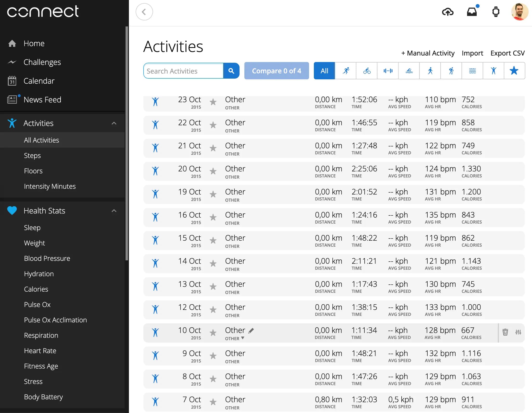Filter activities by hiking
This screenshot has width=532, height=413.
click(451, 71)
